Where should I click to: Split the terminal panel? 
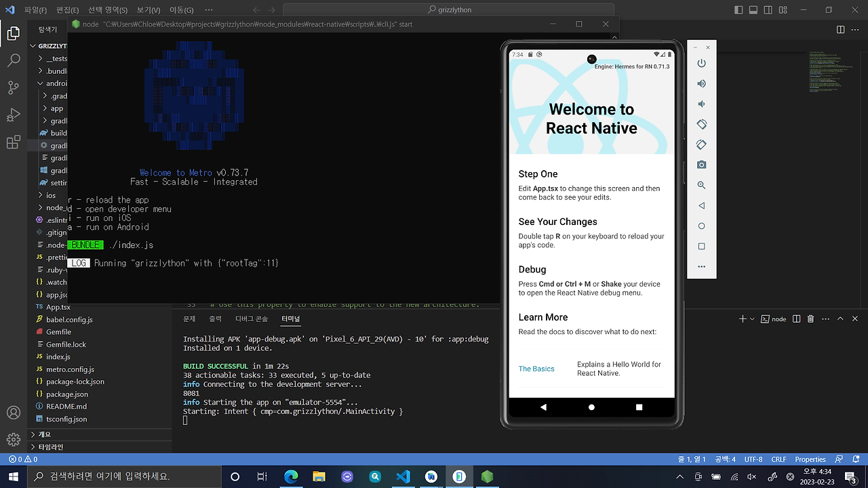(797, 319)
